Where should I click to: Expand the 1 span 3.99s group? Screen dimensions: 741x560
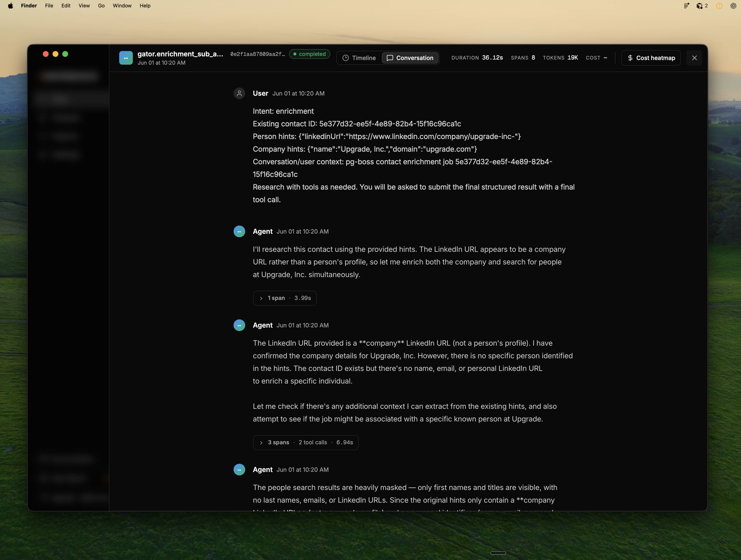coord(285,298)
